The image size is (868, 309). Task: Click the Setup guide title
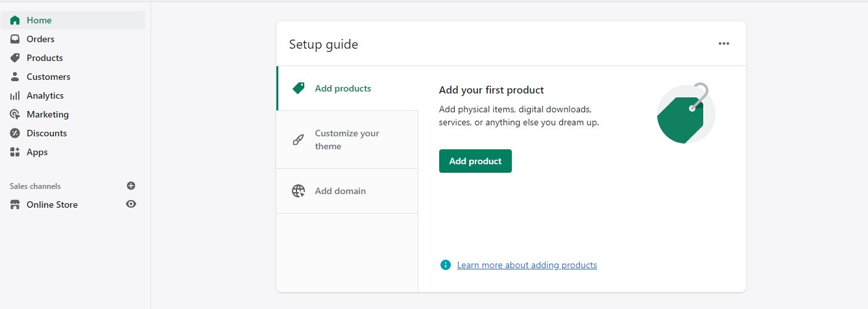[324, 44]
